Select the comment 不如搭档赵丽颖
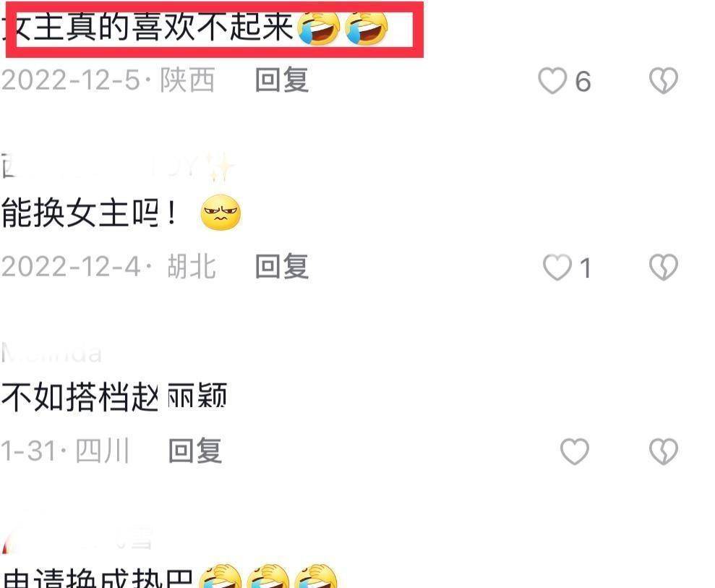Image resolution: width=715 pixels, height=588 pixels. (x=114, y=396)
